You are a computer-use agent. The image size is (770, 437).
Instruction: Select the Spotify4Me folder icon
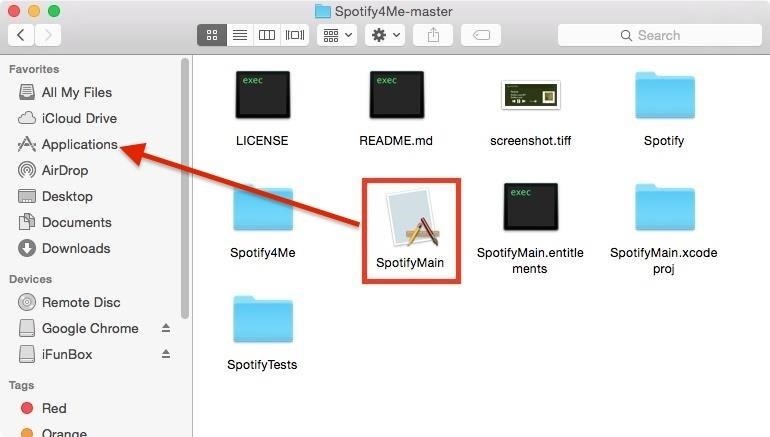(x=263, y=207)
